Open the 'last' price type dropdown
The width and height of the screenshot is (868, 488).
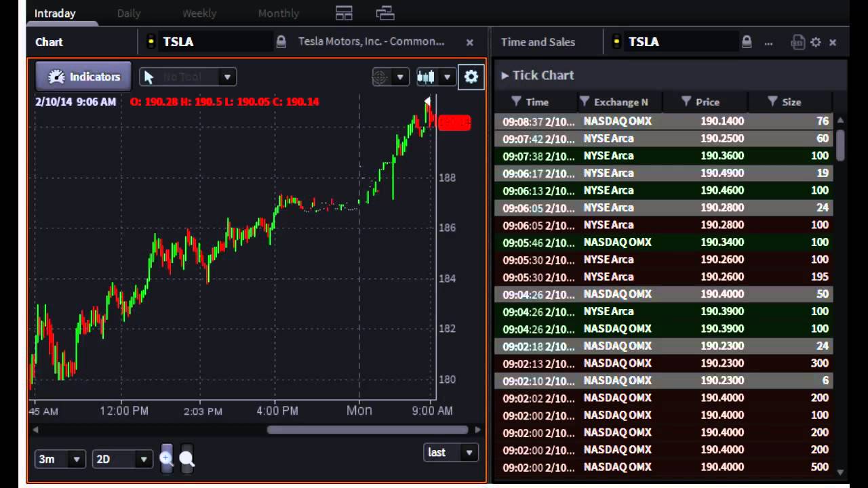click(x=450, y=453)
